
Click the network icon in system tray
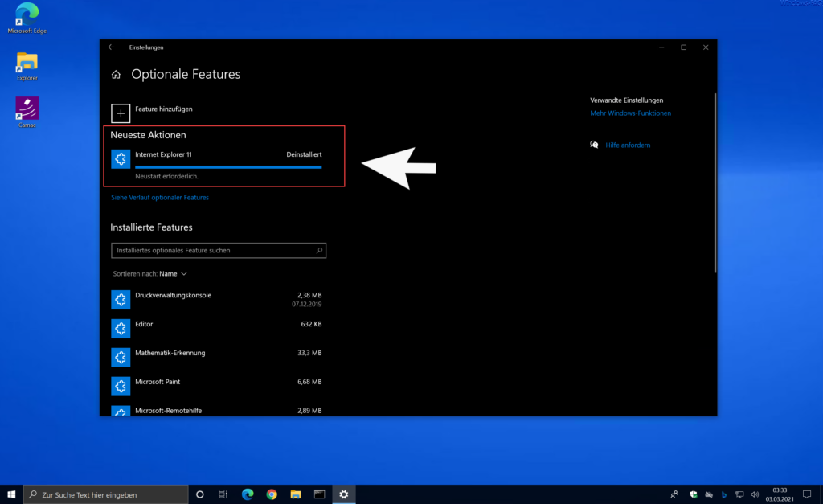(739, 494)
